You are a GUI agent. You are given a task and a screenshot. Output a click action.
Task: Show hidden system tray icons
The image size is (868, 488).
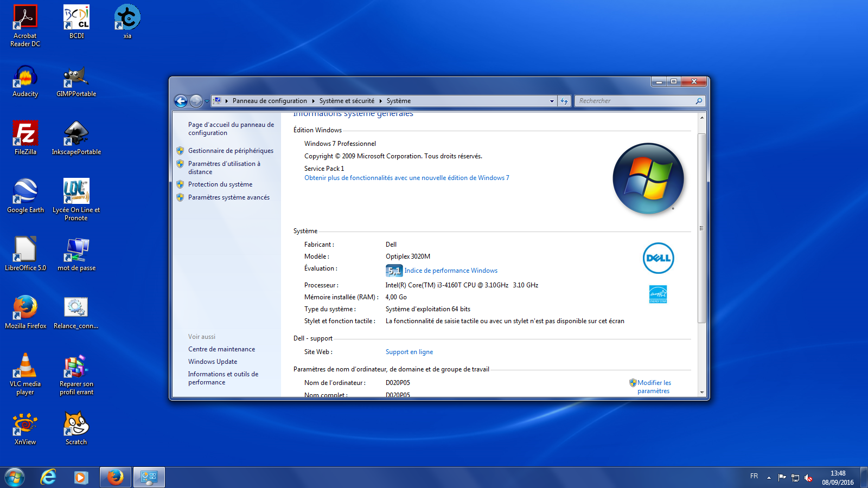click(769, 478)
